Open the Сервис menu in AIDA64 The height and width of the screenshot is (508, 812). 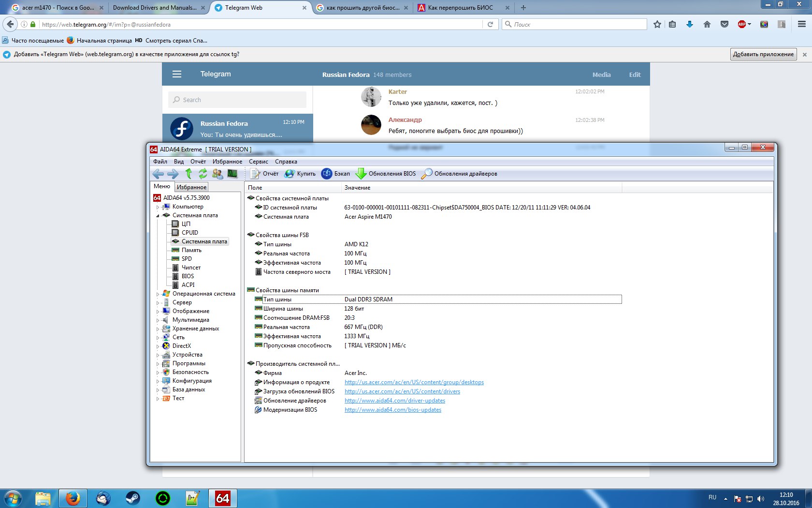tap(259, 162)
